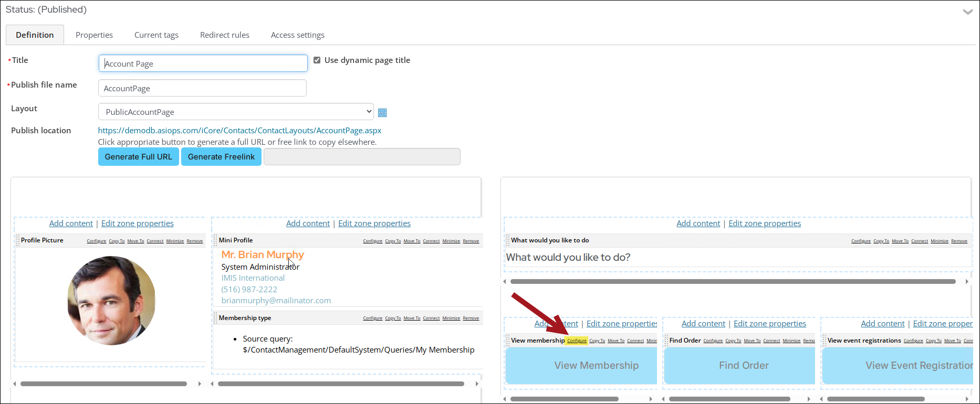Click left scroll arrow under Mini Profile zone
This screenshot has width=980, height=404.
click(x=212, y=384)
